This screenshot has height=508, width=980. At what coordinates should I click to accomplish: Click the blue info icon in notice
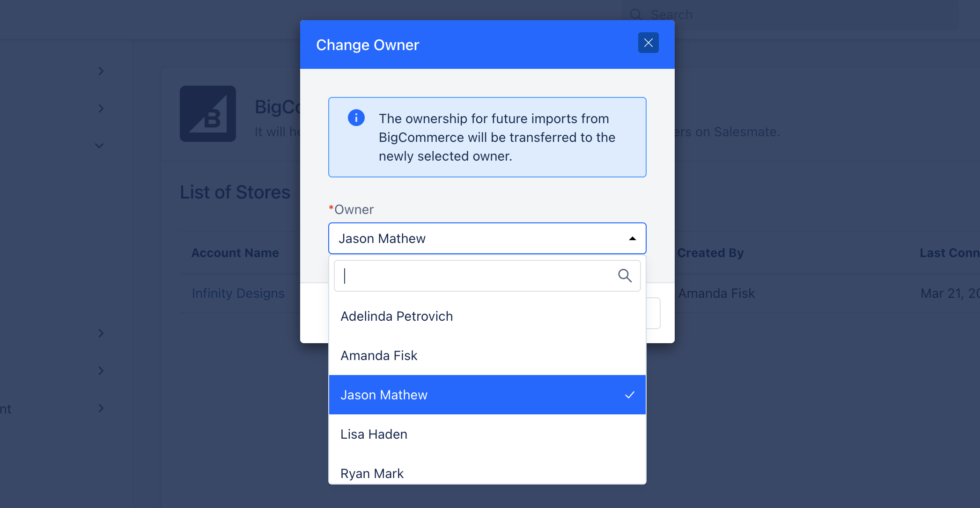click(356, 118)
